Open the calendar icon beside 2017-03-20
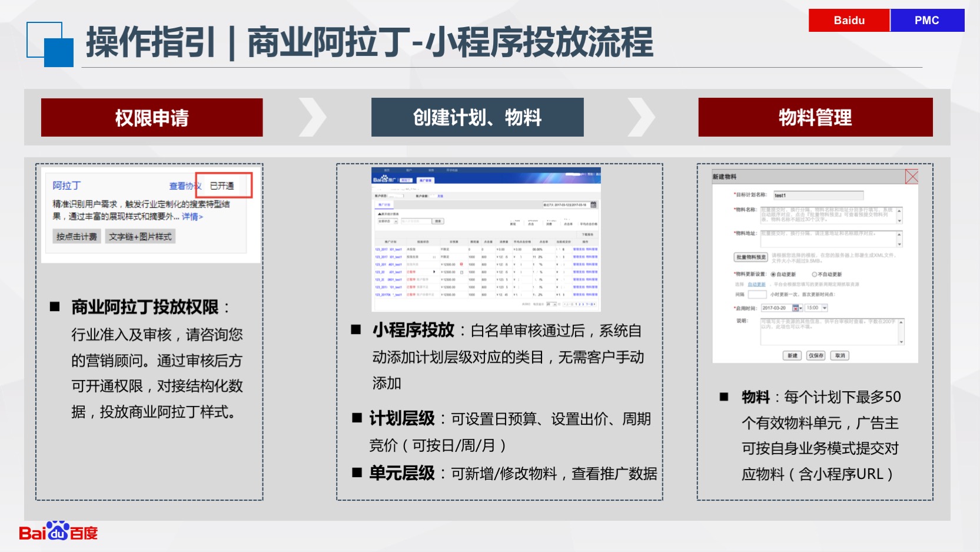 click(x=795, y=308)
